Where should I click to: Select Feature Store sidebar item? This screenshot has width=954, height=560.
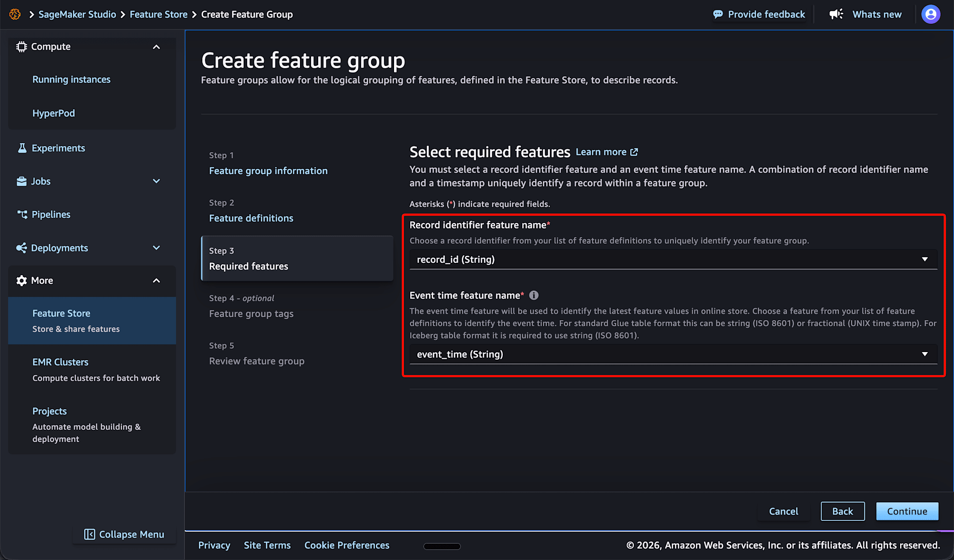(x=92, y=321)
